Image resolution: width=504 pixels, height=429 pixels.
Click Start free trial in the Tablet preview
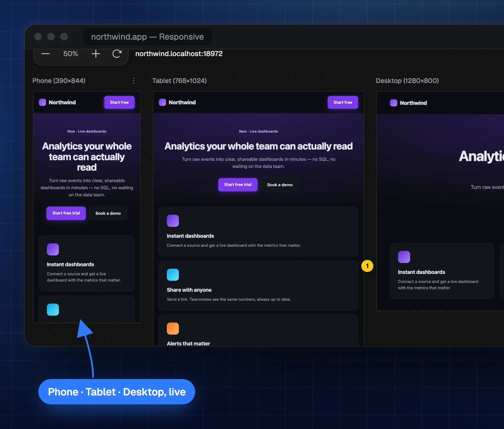point(238,185)
